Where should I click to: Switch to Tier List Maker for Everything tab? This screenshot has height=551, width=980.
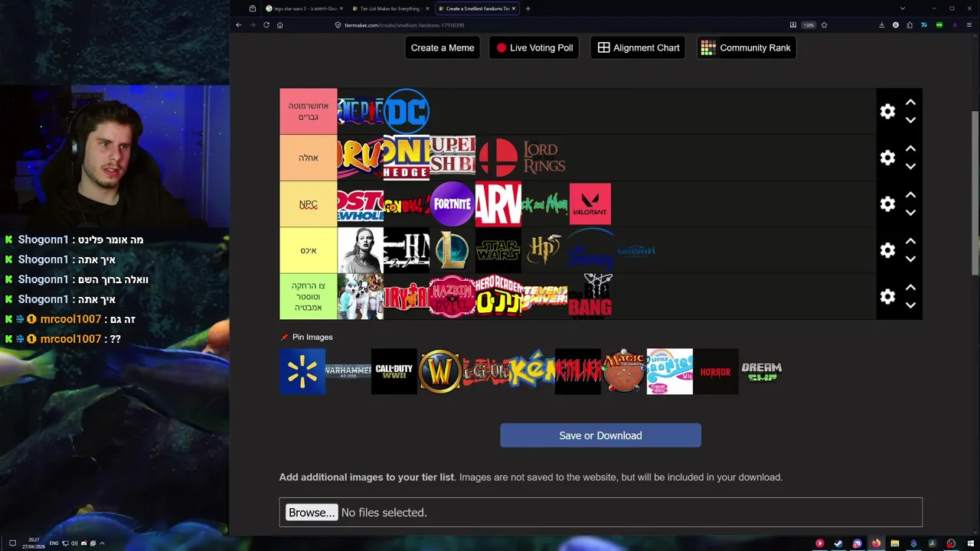[390, 8]
